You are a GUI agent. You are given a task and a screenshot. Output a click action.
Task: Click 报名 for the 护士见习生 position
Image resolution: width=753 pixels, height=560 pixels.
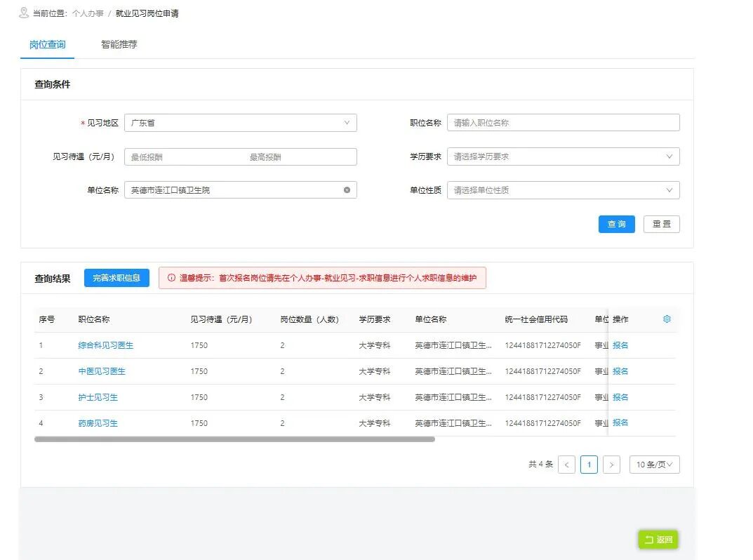pyautogui.click(x=620, y=396)
